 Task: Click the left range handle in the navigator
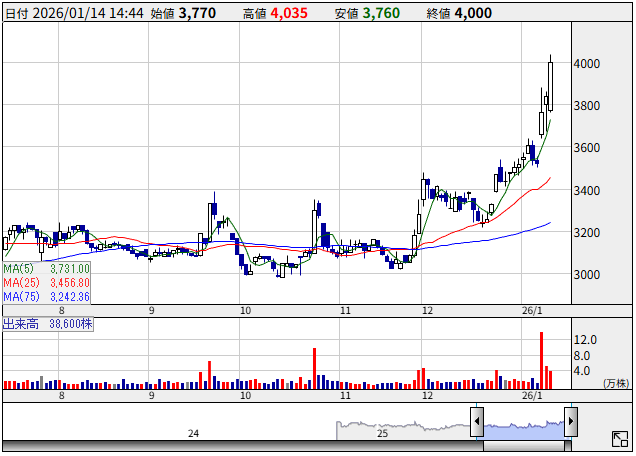pos(478,423)
